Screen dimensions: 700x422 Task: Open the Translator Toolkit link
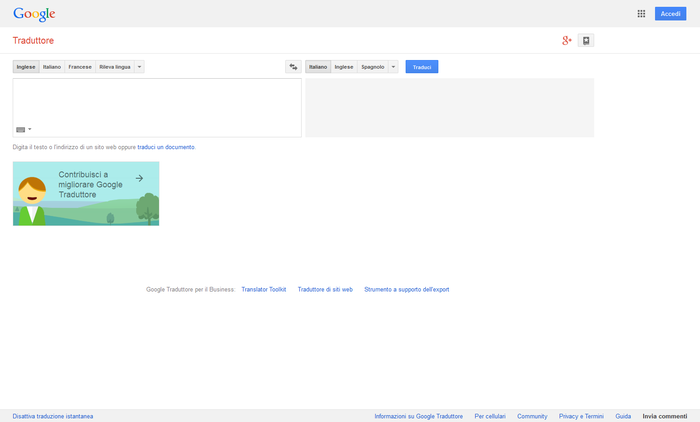264,290
